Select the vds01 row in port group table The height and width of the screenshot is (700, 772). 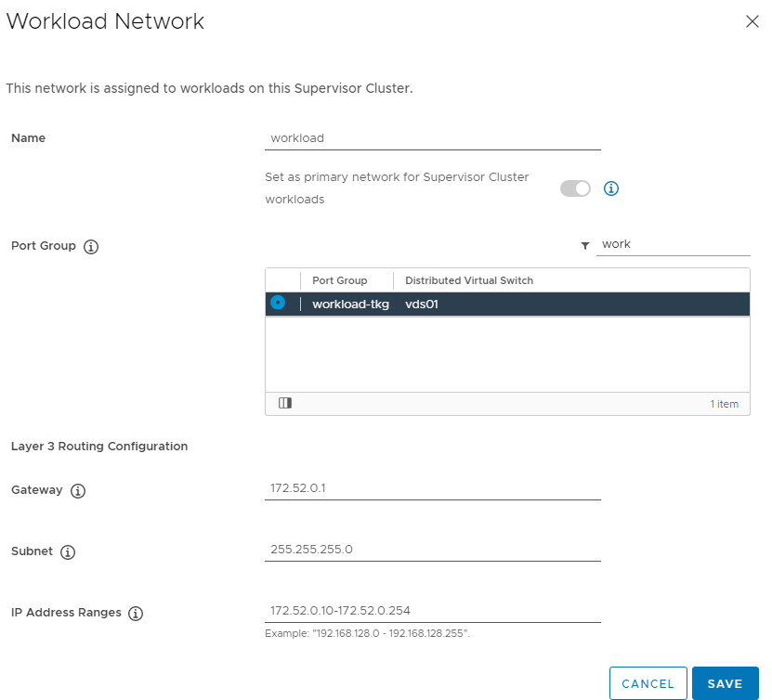point(507,304)
